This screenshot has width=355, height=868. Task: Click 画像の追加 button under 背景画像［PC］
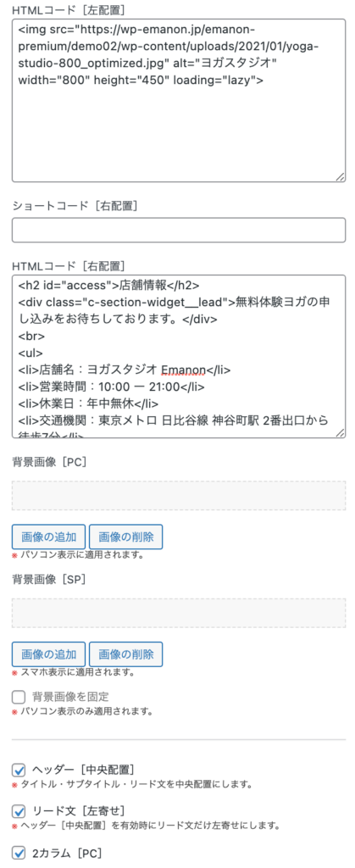pyautogui.click(x=48, y=537)
